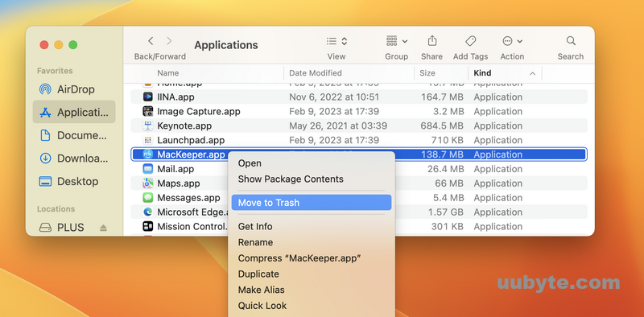Select the Keynote.app file name
This screenshot has width=644, height=317.
[184, 126]
